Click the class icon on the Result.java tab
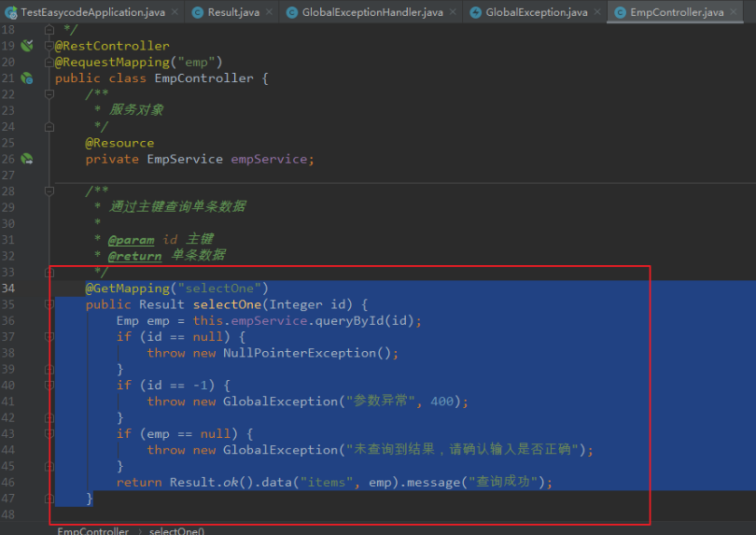Viewport: 756px width, 535px height. 197,12
